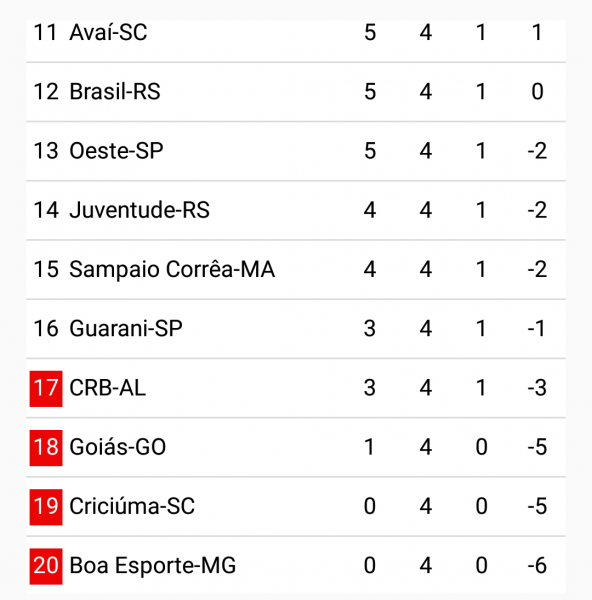Open Goiás-GO team row

coord(296,447)
